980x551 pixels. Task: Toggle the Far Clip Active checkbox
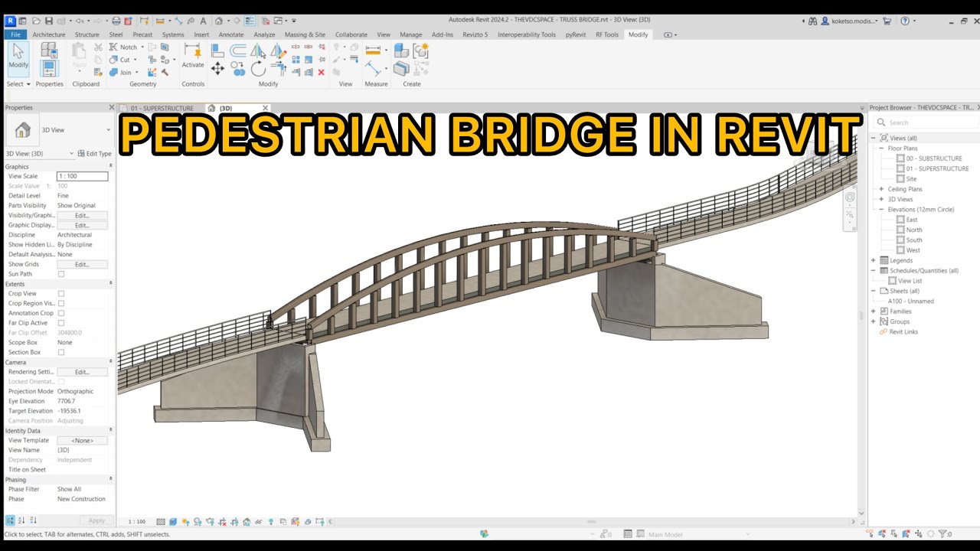tap(61, 323)
